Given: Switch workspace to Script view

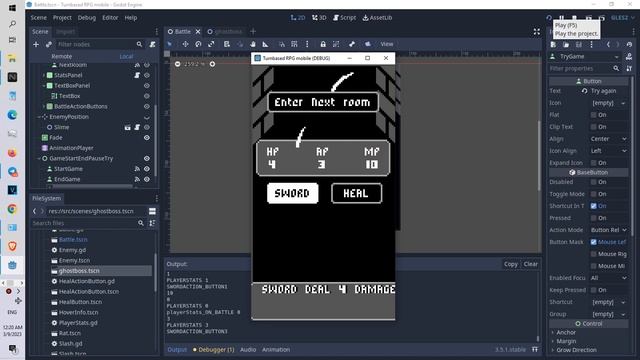Looking at the screenshot, I should pos(344,18).
